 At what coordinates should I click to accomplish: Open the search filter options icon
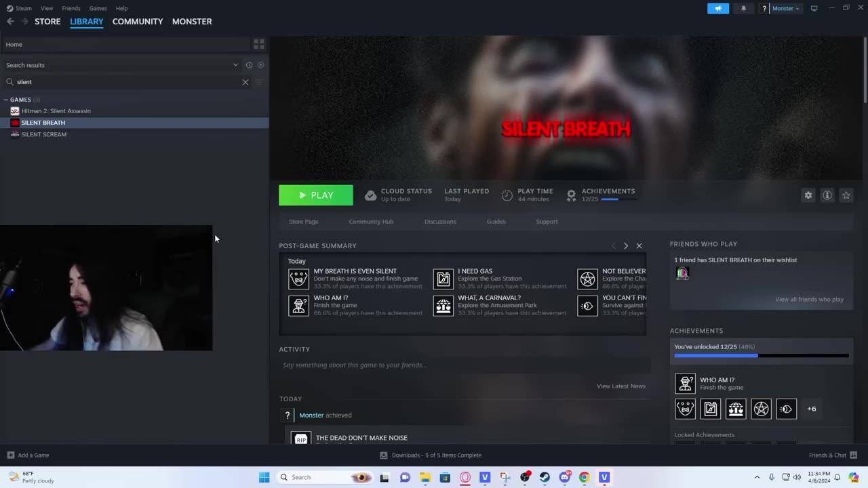click(258, 82)
